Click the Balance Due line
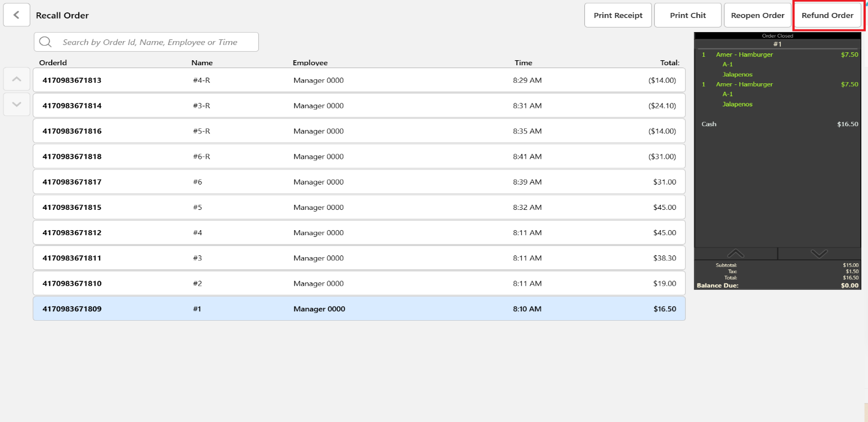 pos(778,285)
